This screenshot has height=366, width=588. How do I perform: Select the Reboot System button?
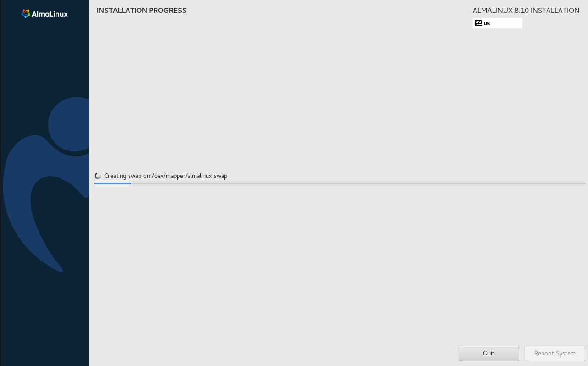click(x=555, y=354)
